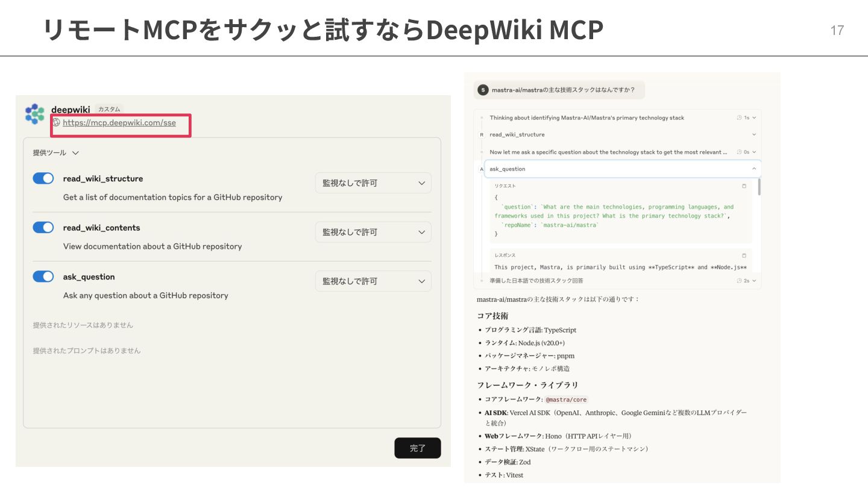Click the 提供されたリソースはありません text

83,325
